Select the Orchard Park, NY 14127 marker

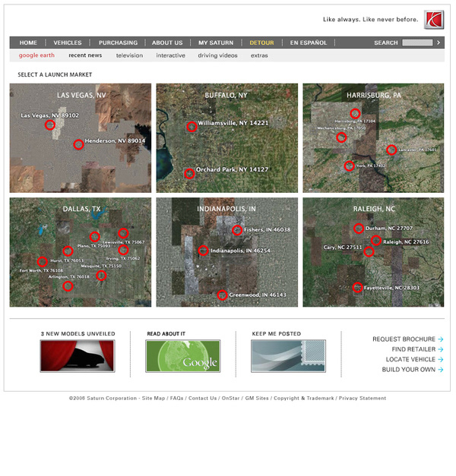click(189, 174)
